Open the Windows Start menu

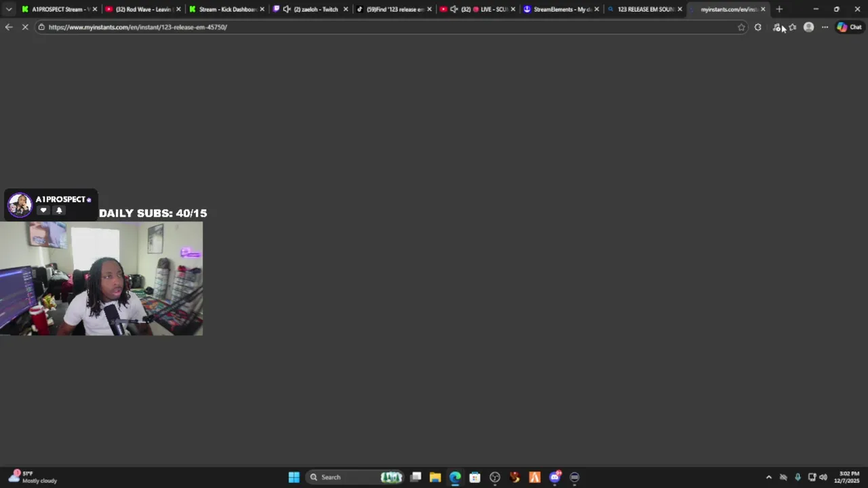[x=294, y=477]
